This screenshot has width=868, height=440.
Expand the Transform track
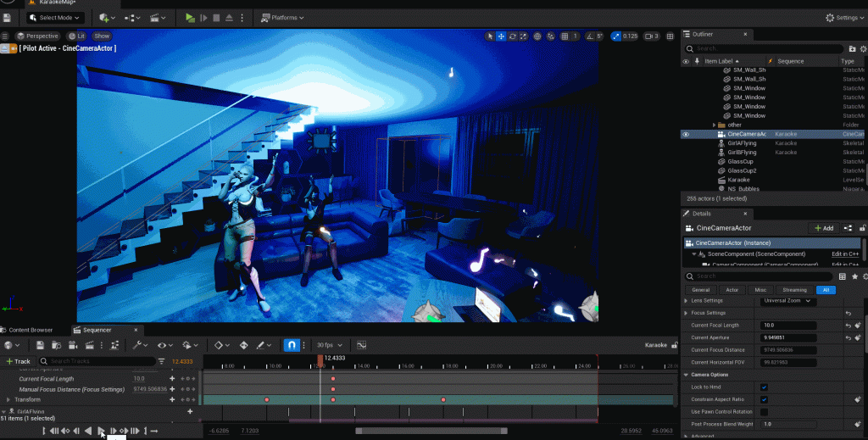(x=8, y=399)
